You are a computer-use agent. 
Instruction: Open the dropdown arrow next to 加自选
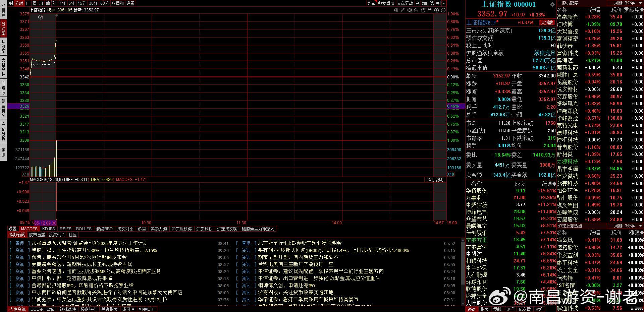[x=444, y=3]
